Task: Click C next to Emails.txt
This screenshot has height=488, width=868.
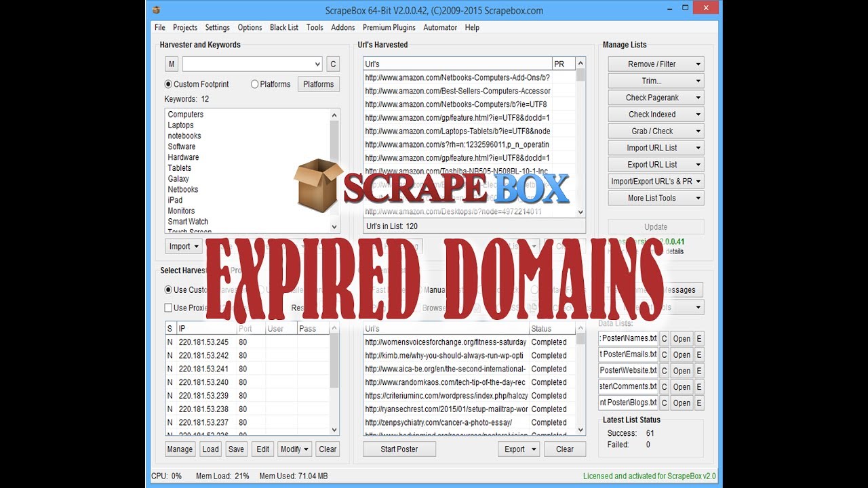Action: (x=665, y=354)
